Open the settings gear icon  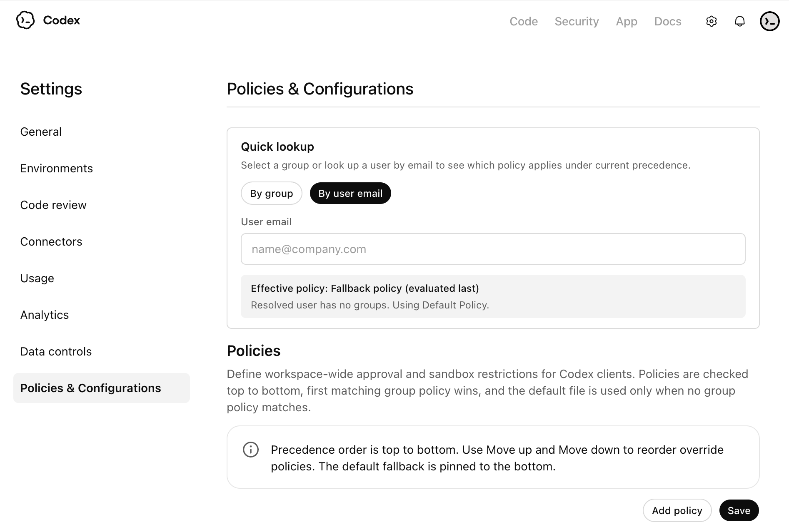coord(712,21)
